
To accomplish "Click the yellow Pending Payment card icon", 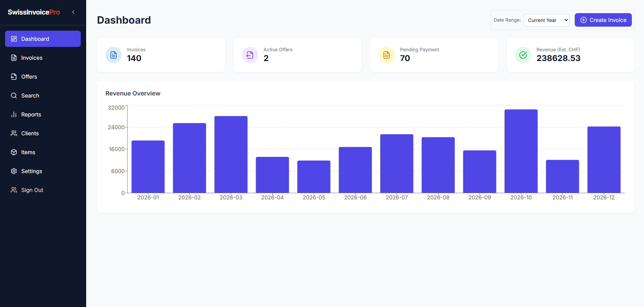I will [387, 55].
